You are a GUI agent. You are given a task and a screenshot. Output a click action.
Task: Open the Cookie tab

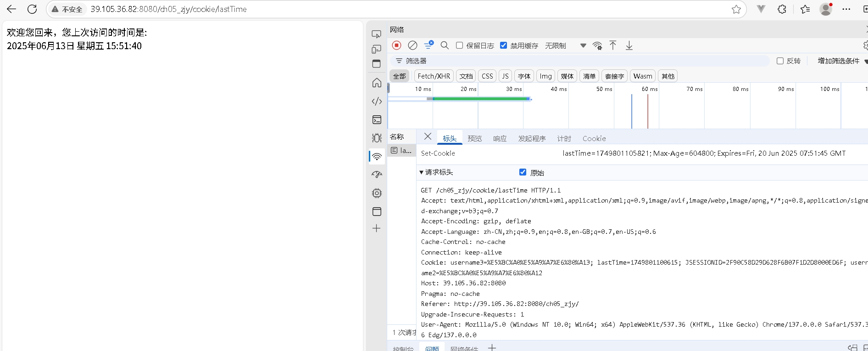(x=594, y=138)
